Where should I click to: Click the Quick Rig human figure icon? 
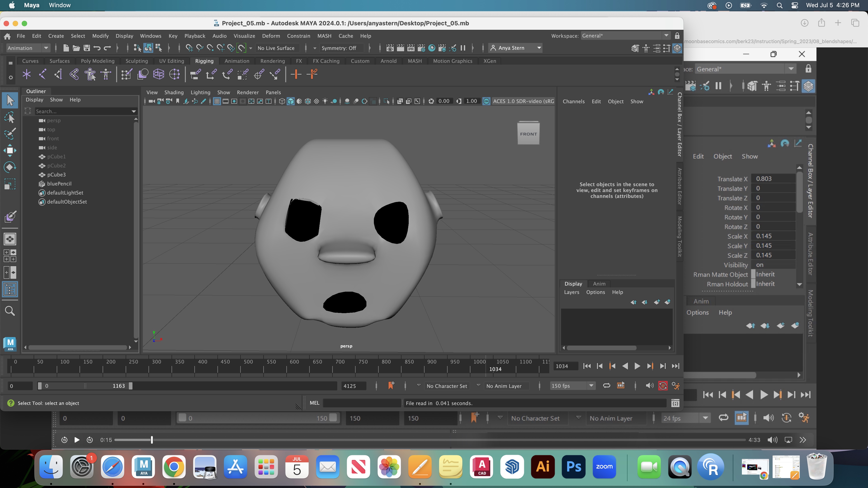90,74
